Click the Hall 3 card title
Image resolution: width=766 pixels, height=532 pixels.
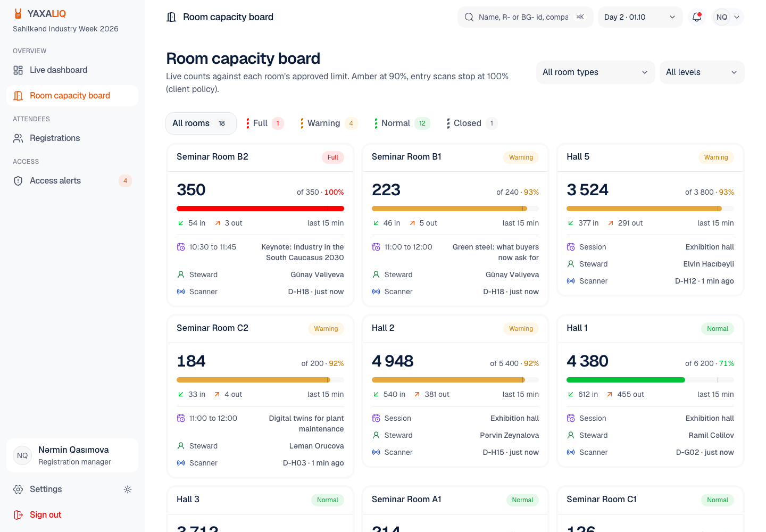tap(188, 500)
